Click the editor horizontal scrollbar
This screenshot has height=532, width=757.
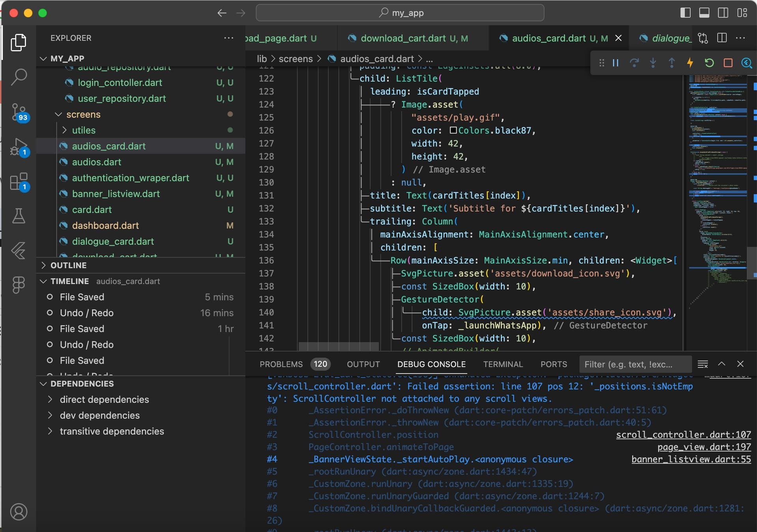pos(339,346)
